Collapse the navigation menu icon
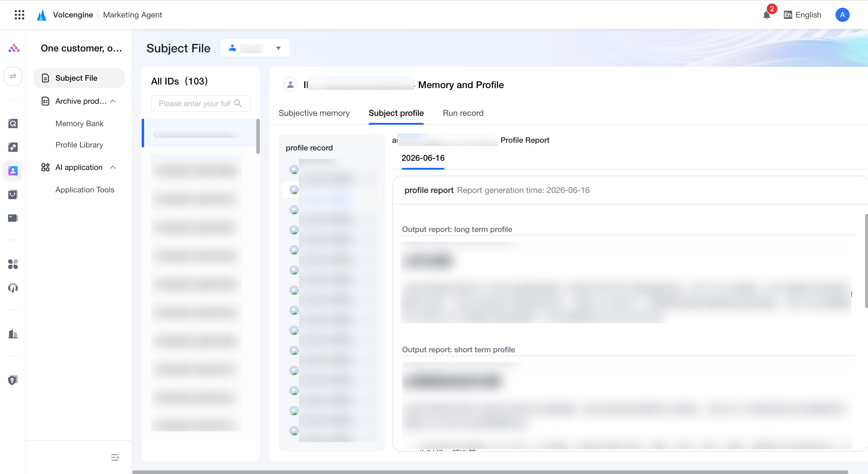This screenshot has height=474, width=868. tap(115, 457)
